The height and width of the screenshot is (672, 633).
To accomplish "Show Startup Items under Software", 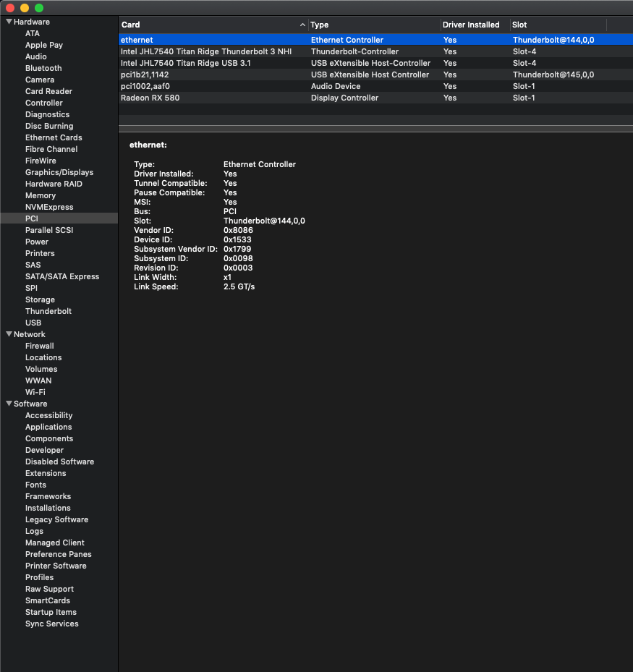I will point(51,612).
